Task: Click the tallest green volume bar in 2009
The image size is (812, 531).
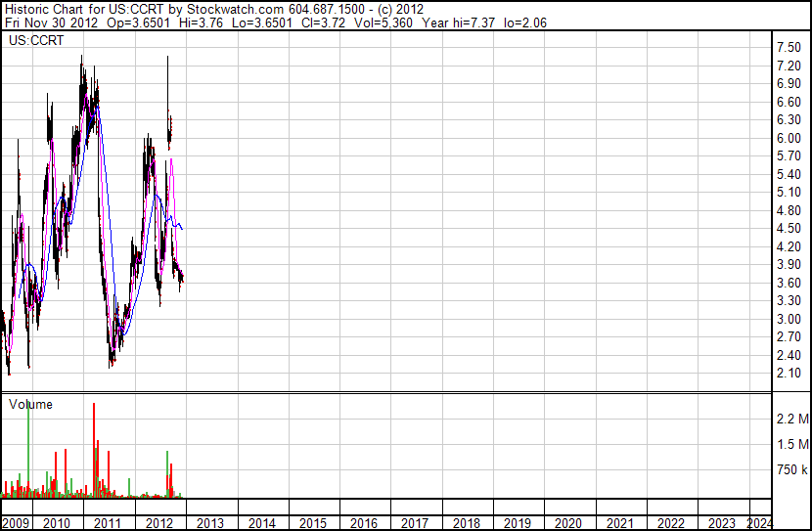Action: point(28,450)
